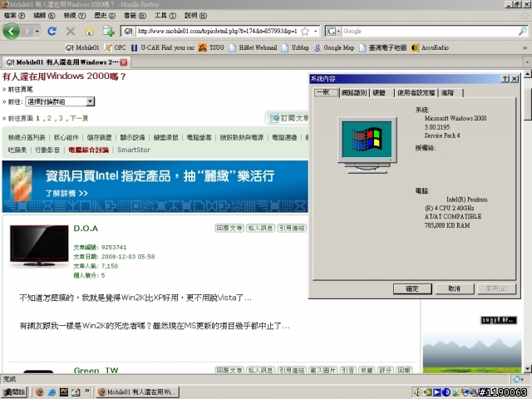This screenshot has height=399, width=532.
Task: Open the 說明 (H) menu
Action: tap(195, 16)
